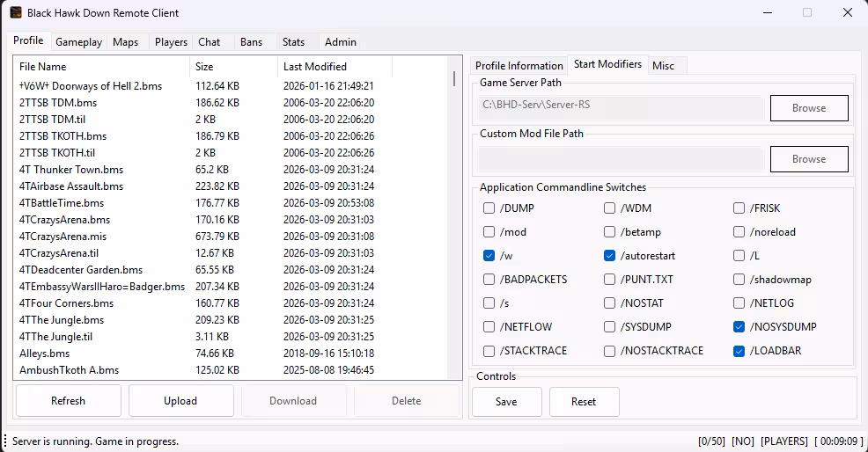The image size is (868, 452).
Task: Click the Black Hawk Down app icon
Action: pos(16,12)
